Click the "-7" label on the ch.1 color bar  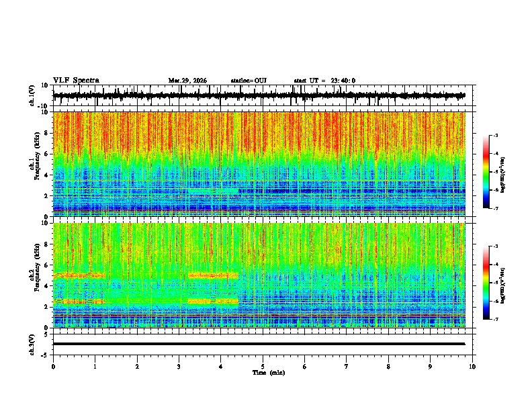click(x=496, y=209)
